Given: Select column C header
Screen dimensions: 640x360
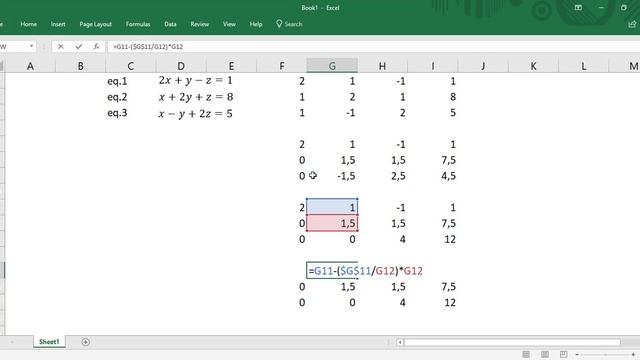Looking at the screenshot, I should click(x=131, y=66).
